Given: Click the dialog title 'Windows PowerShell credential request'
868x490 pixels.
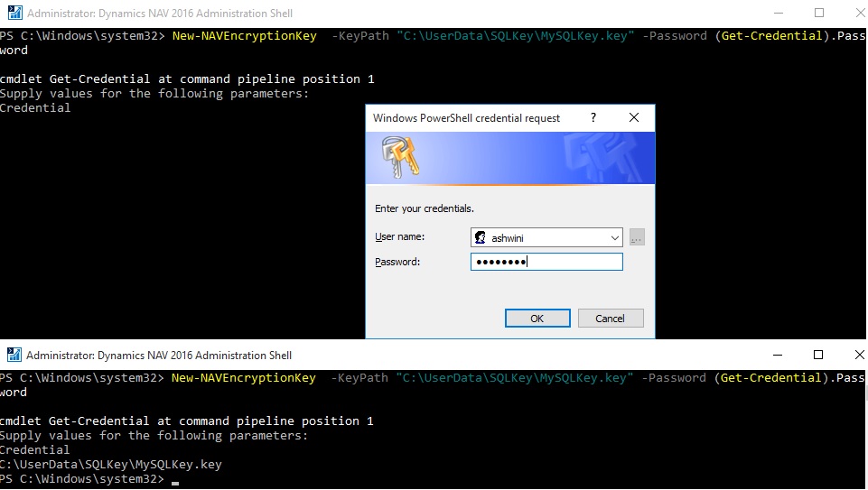Looking at the screenshot, I should coord(466,118).
